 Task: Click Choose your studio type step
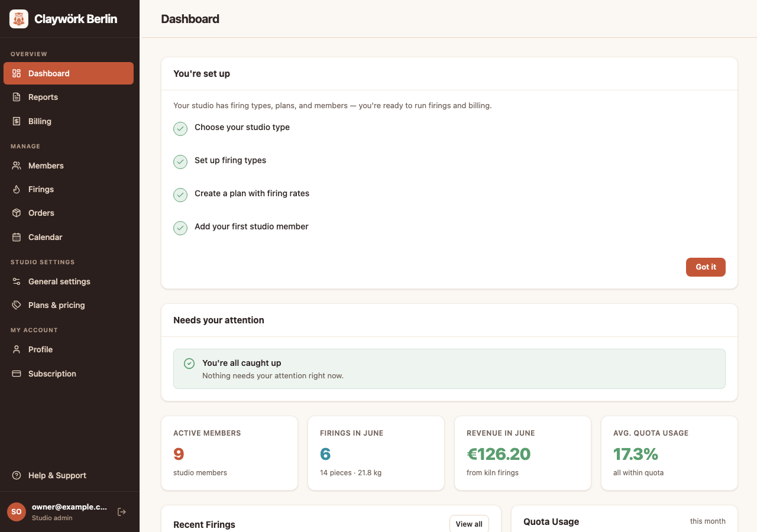(242, 127)
